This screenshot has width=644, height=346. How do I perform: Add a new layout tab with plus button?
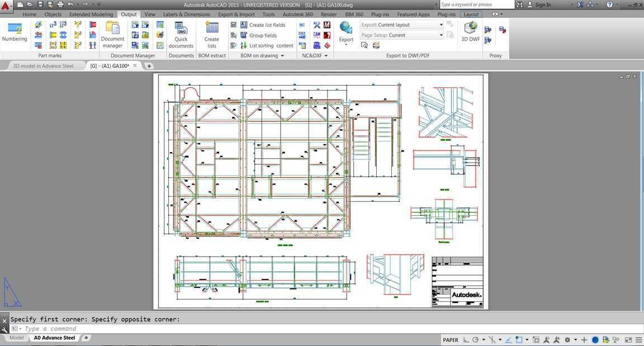pos(86,338)
